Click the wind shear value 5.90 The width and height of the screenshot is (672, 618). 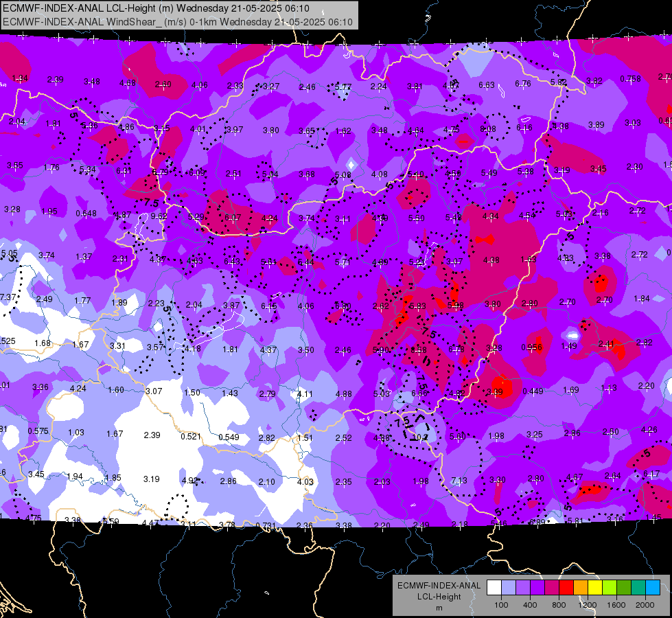(381, 350)
